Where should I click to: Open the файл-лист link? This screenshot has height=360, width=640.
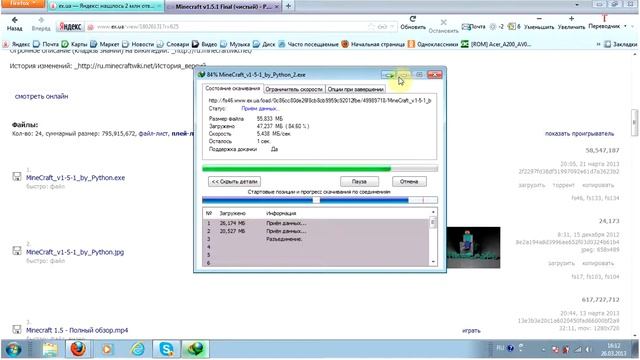(x=153, y=133)
